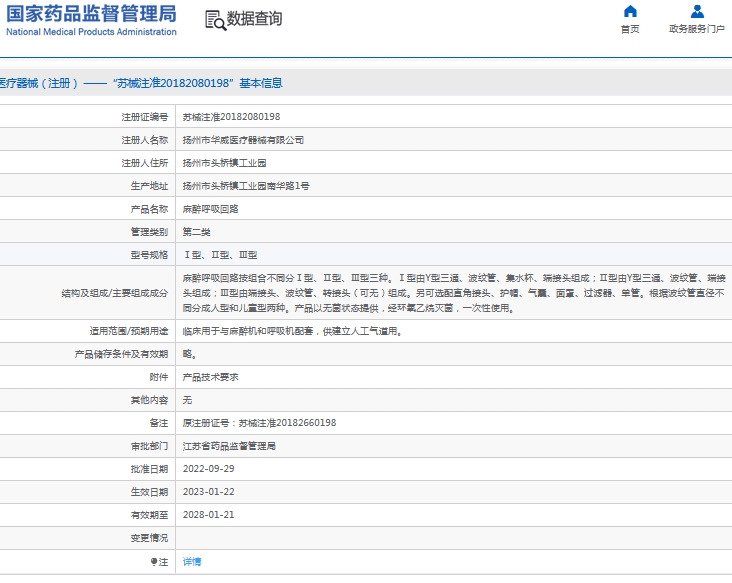Click the address value 扬州市头桥镇工业园
Screen dimensions: 732x583
pos(225,162)
